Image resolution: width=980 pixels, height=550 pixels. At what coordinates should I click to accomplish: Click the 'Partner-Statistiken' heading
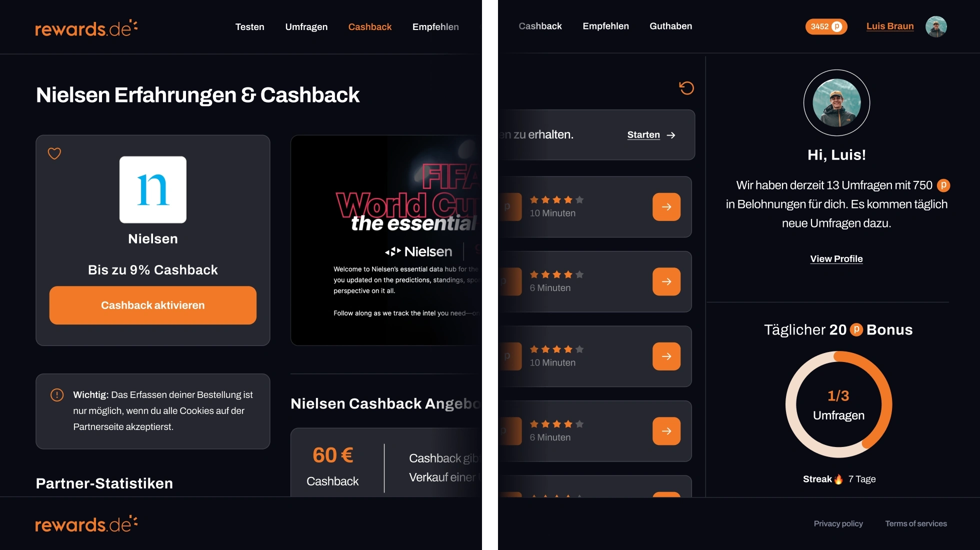[x=104, y=483]
